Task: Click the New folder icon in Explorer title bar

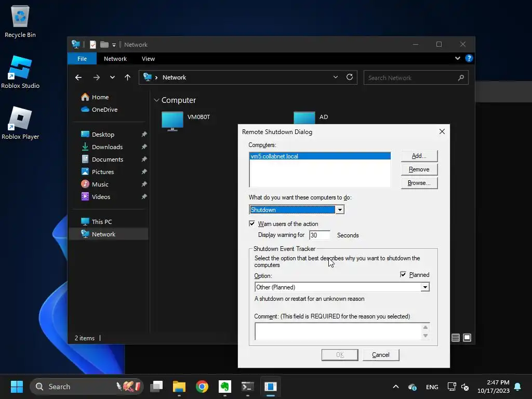Action: [104, 45]
